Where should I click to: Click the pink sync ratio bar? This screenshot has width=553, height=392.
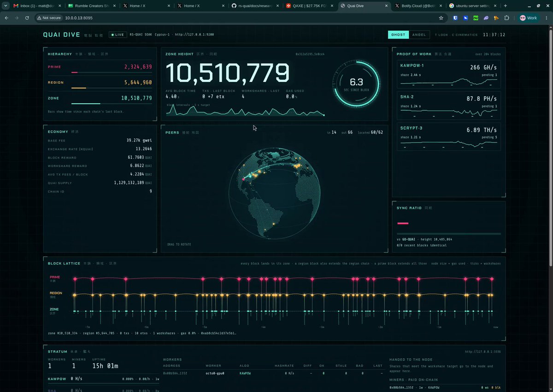click(403, 223)
